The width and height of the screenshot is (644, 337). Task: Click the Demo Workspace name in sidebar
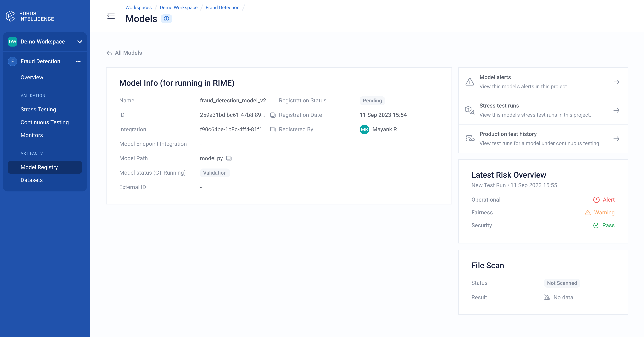coord(43,42)
